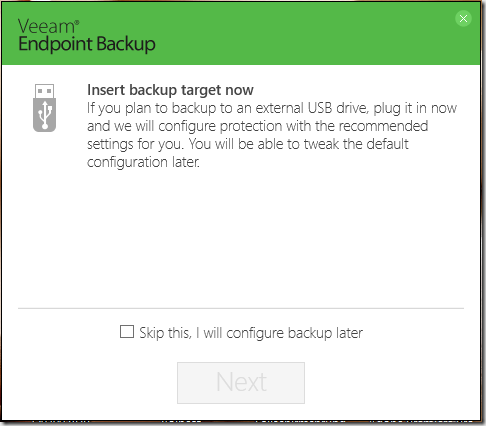
Task: Click the Veeam logo text in header
Action: (46, 26)
